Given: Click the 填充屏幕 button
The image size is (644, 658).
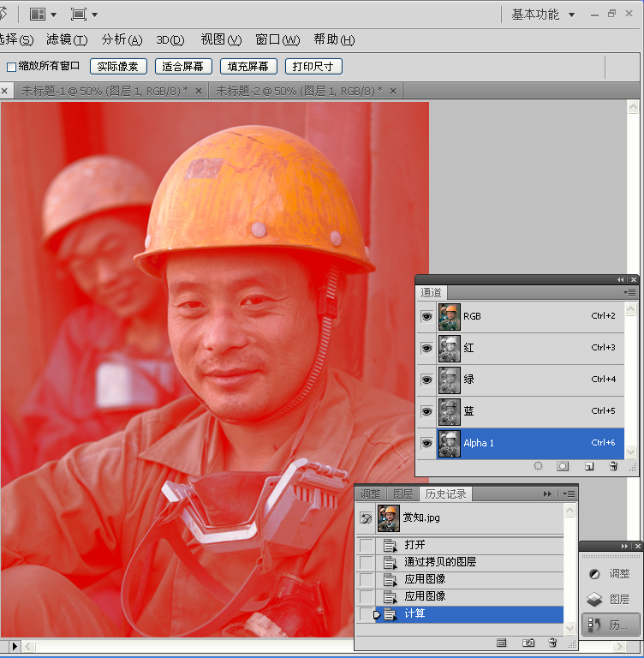Looking at the screenshot, I should point(248,66).
